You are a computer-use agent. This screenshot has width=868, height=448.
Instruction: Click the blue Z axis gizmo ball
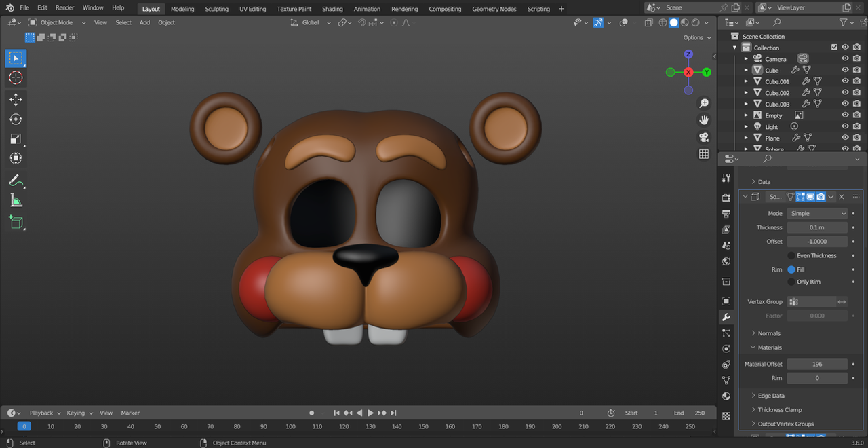tap(688, 54)
